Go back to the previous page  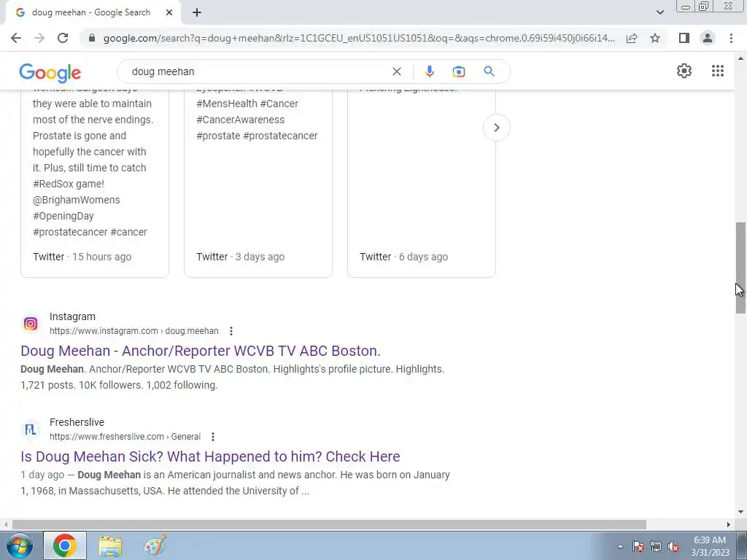coord(16,38)
